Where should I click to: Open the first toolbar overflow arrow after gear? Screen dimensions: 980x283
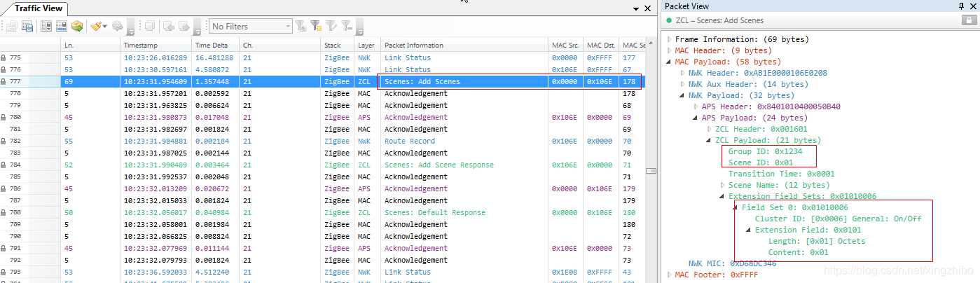(130, 28)
